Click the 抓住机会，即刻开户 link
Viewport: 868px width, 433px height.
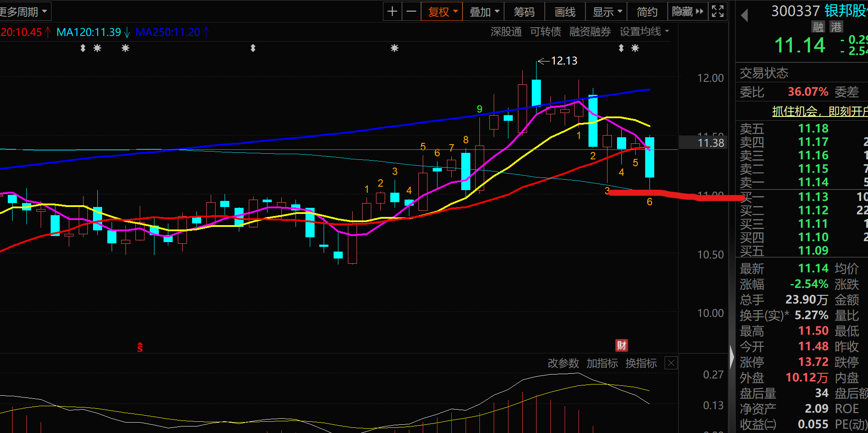pyautogui.click(x=820, y=111)
